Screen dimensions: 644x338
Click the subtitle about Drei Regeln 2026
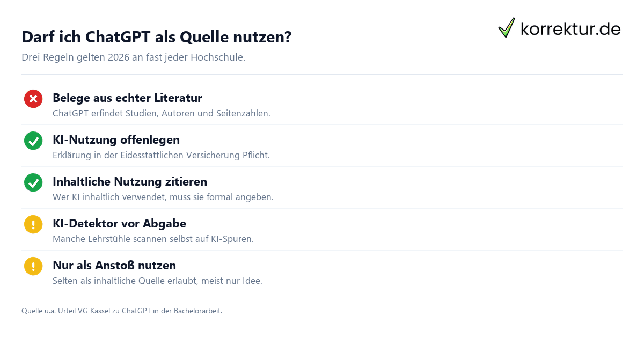[x=133, y=57]
